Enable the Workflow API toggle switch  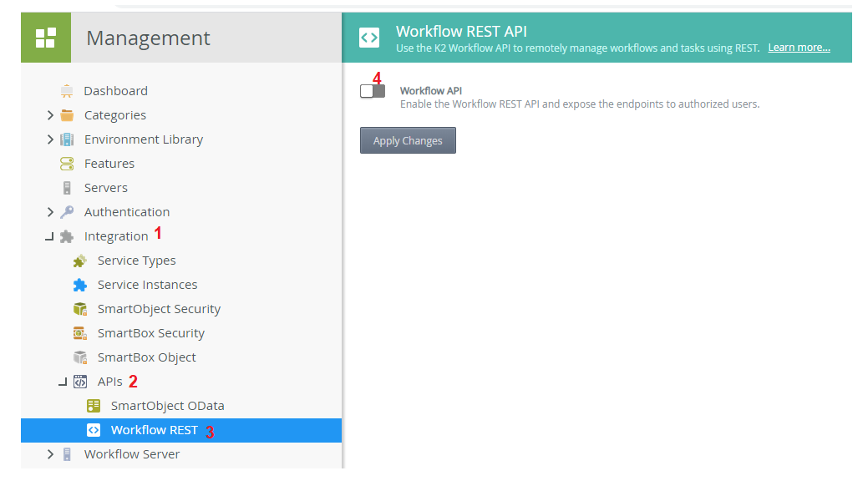[373, 91]
